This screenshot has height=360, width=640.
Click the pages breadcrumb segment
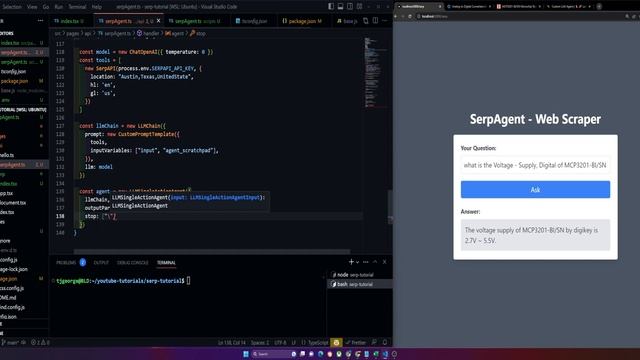coord(72,33)
